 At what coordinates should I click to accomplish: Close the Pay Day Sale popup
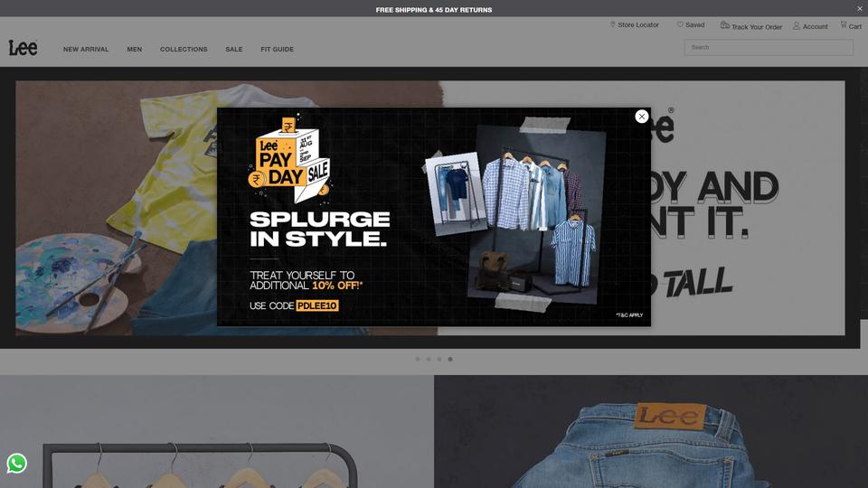pyautogui.click(x=642, y=117)
